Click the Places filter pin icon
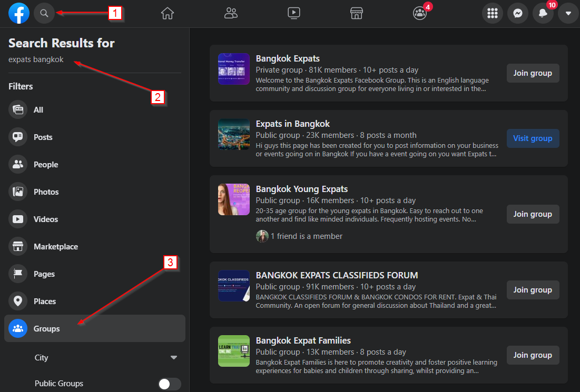Viewport: 580px width, 392px height. [18, 301]
